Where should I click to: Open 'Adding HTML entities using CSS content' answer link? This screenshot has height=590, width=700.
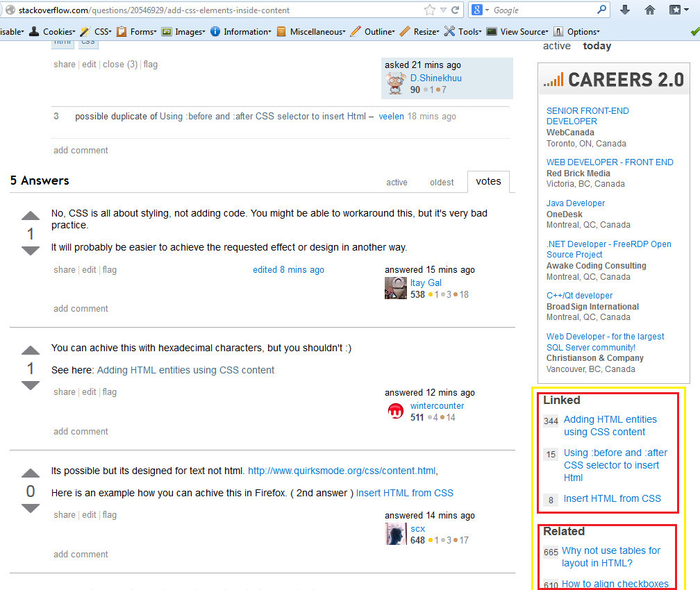(x=185, y=370)
